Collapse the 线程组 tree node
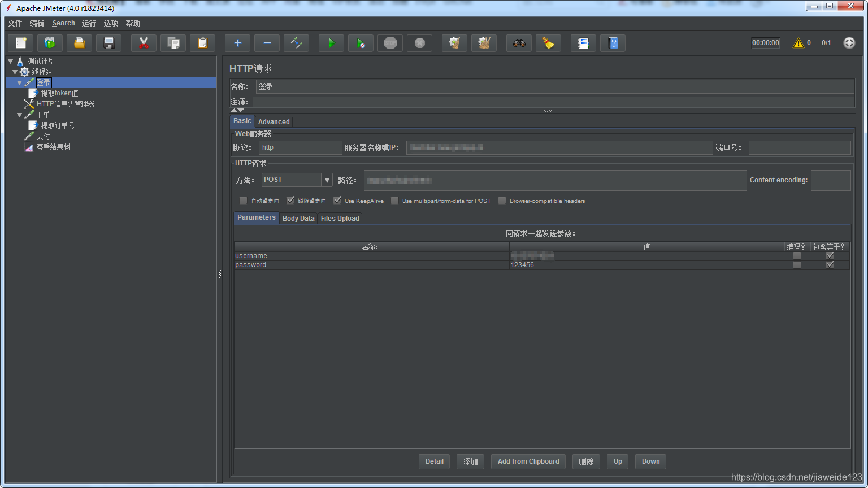Screen dimensions: 868x488 [x=15, y=72]
